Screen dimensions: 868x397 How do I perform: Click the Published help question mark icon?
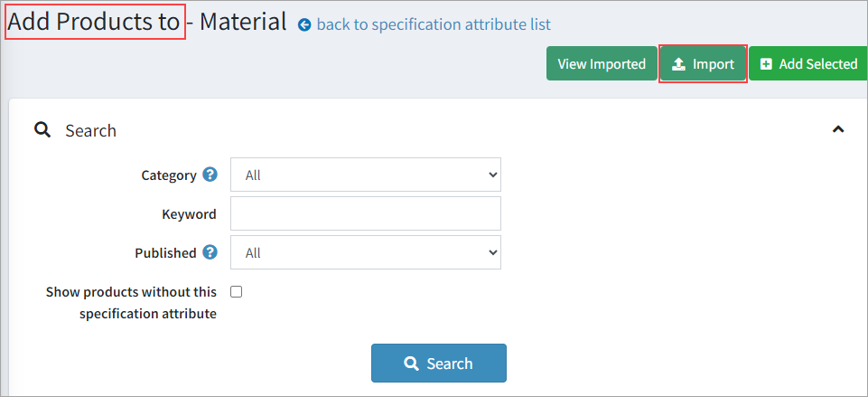point(210,252)
